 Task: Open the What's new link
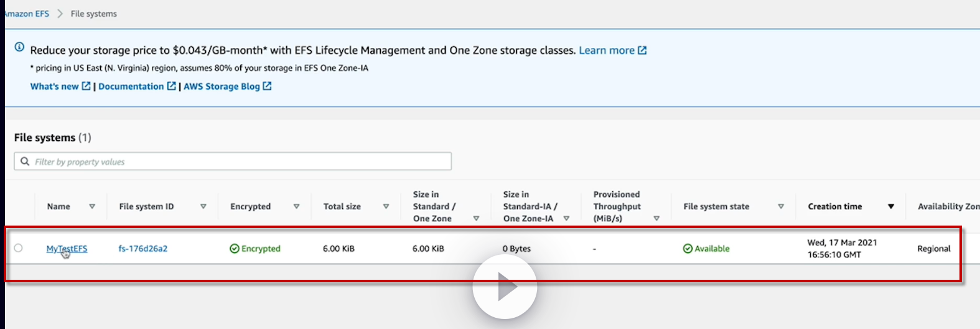tap(60, 87)
